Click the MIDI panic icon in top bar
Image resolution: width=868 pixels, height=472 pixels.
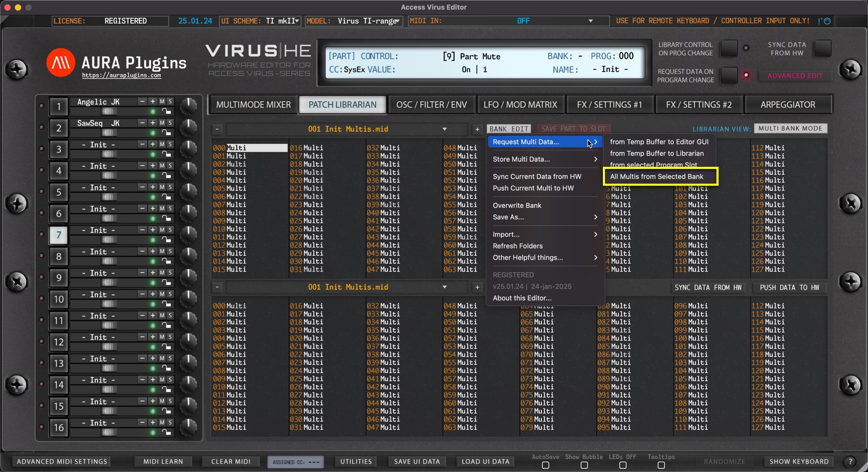tap(824, 21)
